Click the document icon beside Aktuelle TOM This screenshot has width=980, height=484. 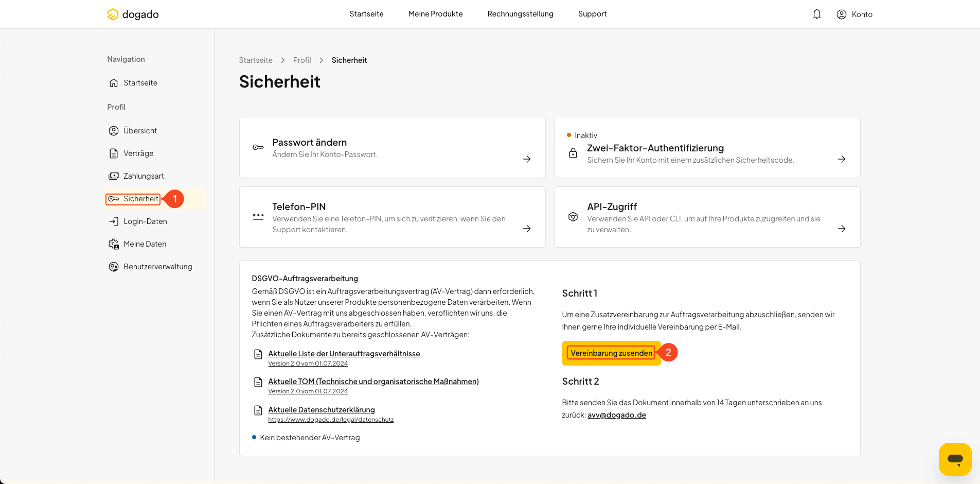coord(258,382)
